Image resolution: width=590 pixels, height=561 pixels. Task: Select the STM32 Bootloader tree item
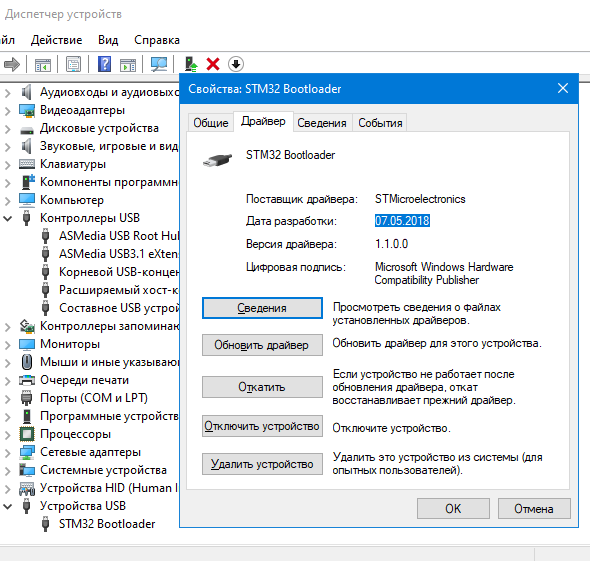click(107, 524)
